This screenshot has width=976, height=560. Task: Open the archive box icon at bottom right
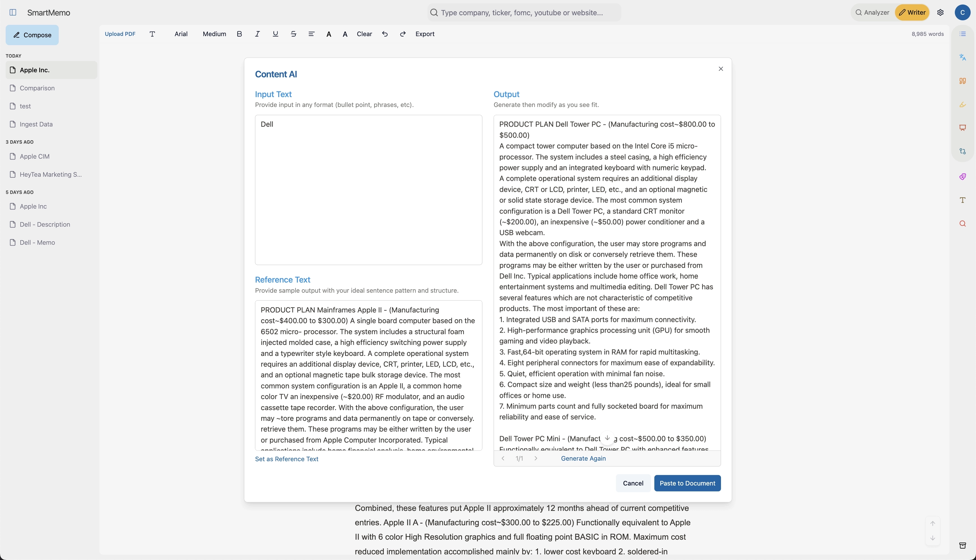point(962,545)
